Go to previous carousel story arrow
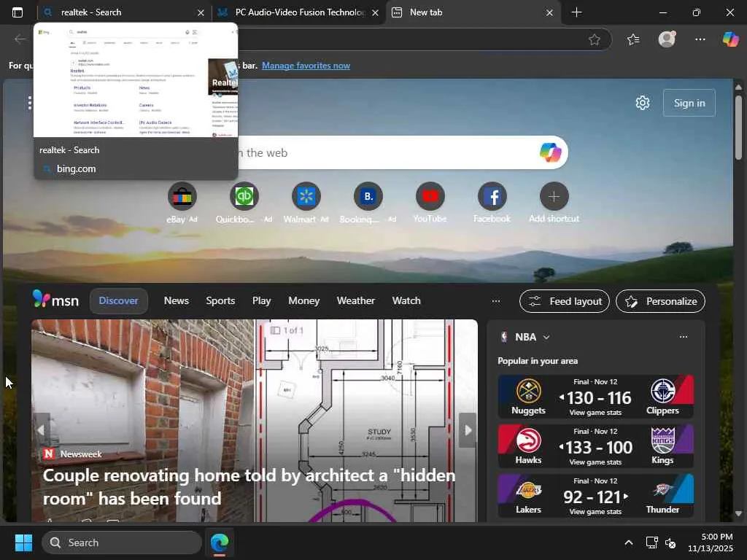 [41, 430]
